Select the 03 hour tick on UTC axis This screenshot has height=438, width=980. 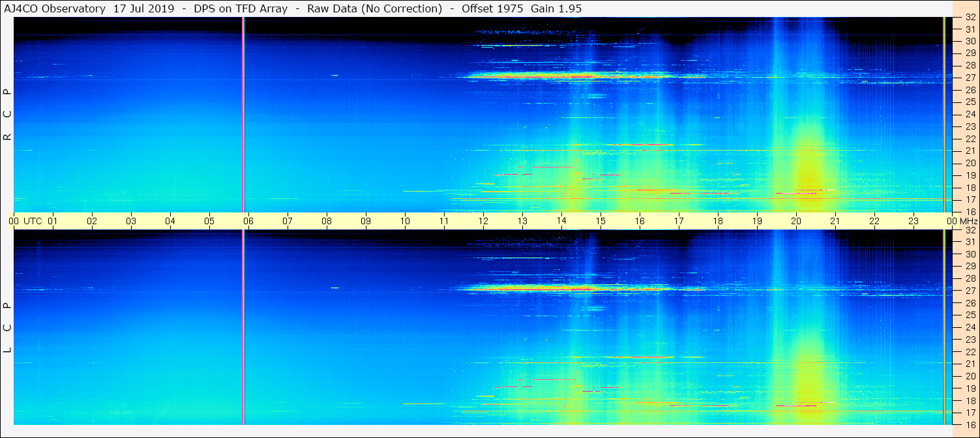[x=131, y=221]
